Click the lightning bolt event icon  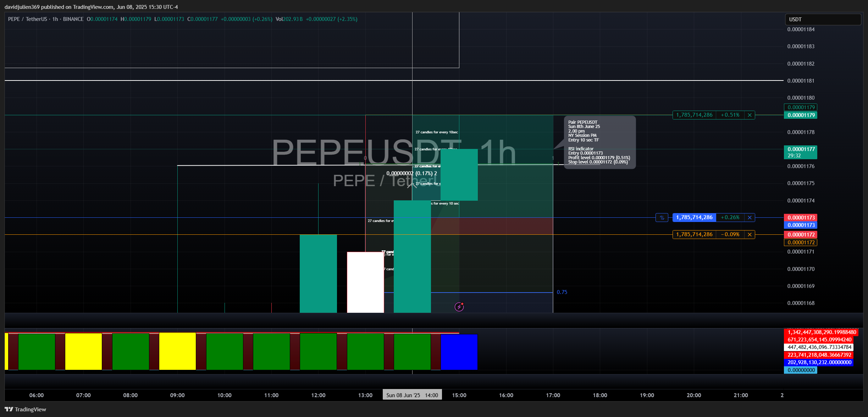coord(459,306)
